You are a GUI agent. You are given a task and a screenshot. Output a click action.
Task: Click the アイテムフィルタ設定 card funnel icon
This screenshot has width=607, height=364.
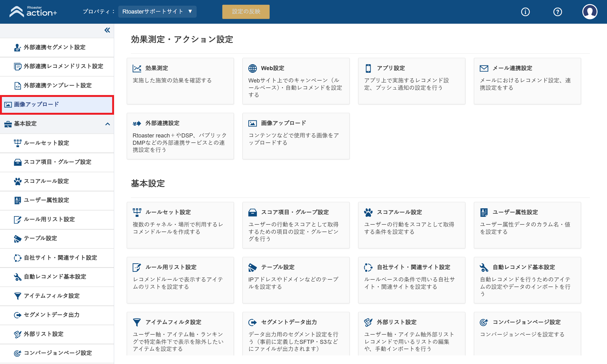point(137,323)
